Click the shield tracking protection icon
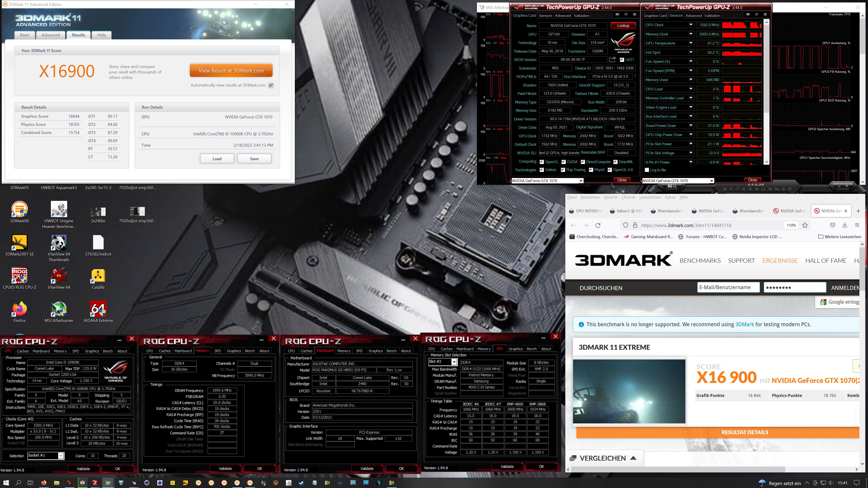868x488 pixels. point(626,225)
